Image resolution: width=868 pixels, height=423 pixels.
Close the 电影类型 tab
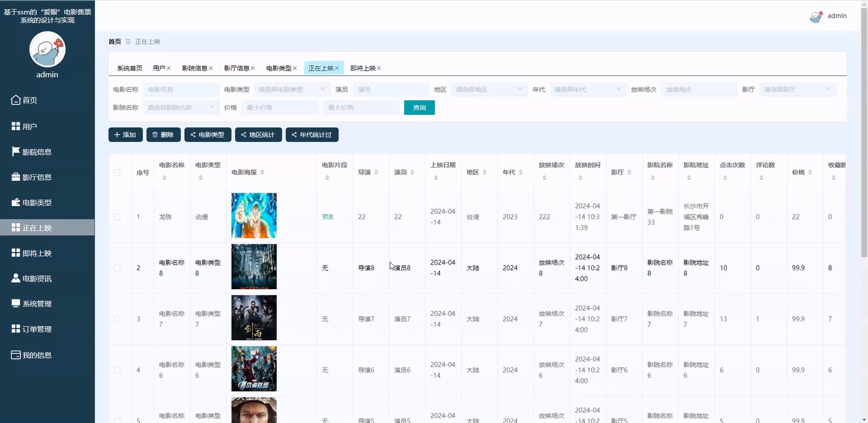tap(295, 68)
